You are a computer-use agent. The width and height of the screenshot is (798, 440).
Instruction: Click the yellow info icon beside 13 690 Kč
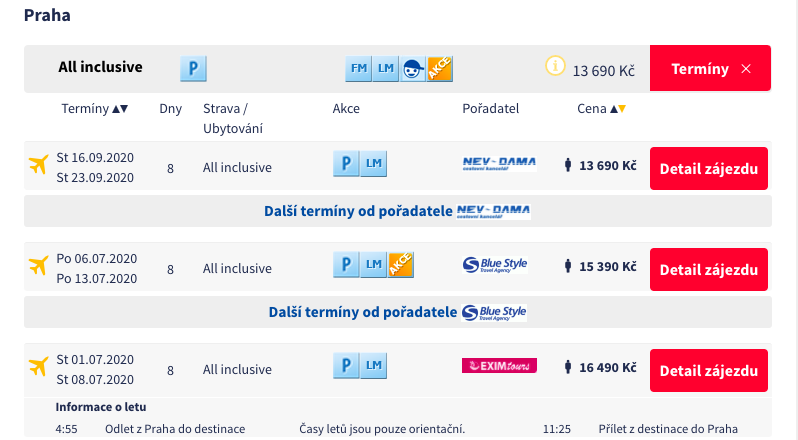click(555, 67)
